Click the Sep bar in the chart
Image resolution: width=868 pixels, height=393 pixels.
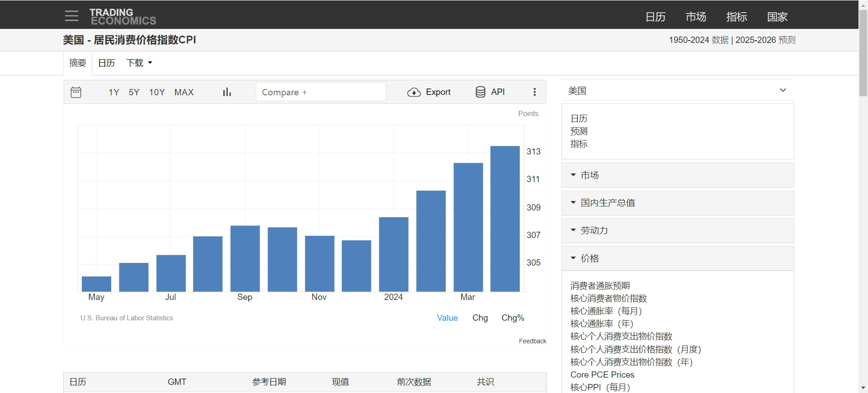tap(245, 258)
